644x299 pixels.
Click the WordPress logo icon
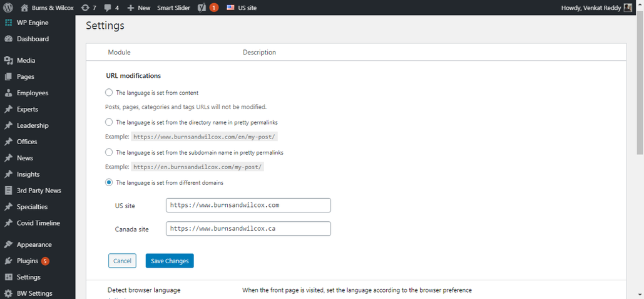[x=9, y=8]
